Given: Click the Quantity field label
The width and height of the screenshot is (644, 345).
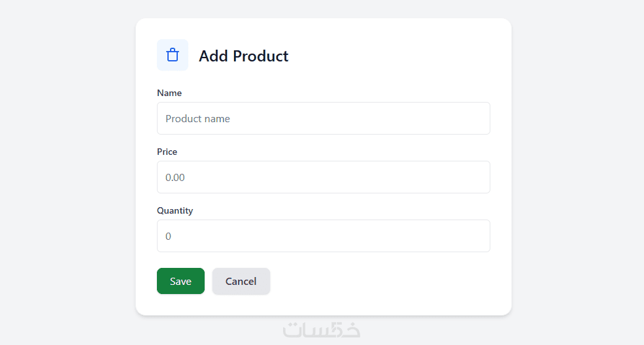Looking at the screenshot, I should coord(175,210).
